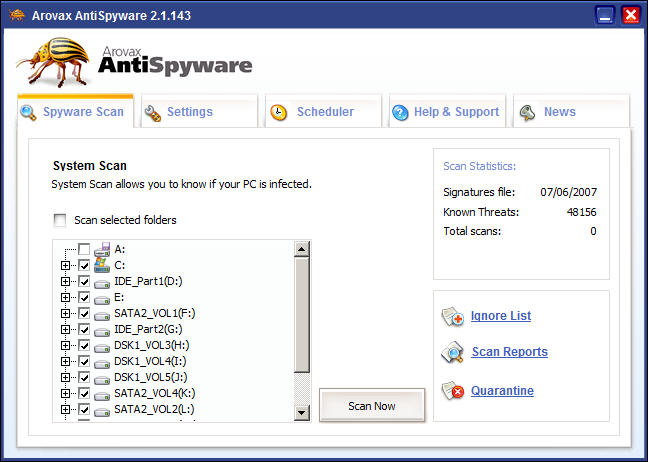Click the Scan Reports magnifier icon
The height and width of the screenshot is (462, 648).
tap(453, 352)
